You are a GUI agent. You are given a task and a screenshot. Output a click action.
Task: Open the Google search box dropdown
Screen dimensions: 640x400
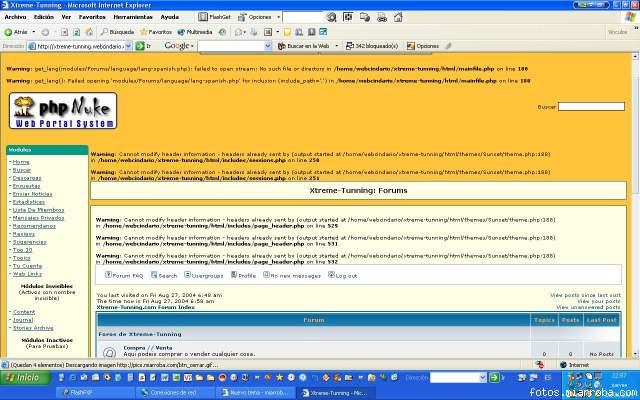coord(268,46)
